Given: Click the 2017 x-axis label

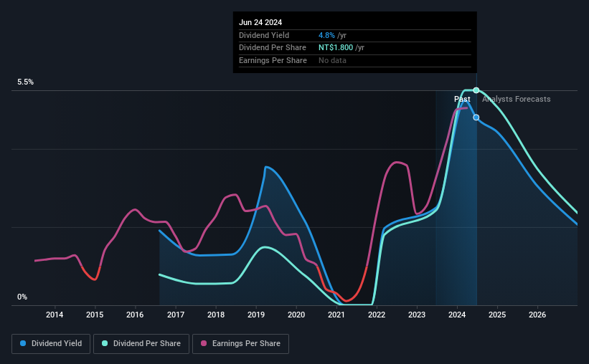Looking at the screenshot, I should pos(176,315).
